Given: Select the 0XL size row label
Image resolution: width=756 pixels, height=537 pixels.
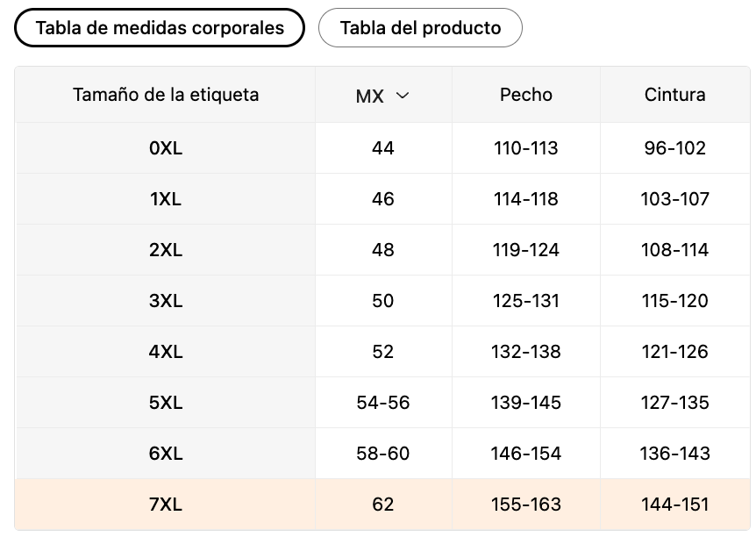Looking at the screenshot, I should click(x=166, y=148).
